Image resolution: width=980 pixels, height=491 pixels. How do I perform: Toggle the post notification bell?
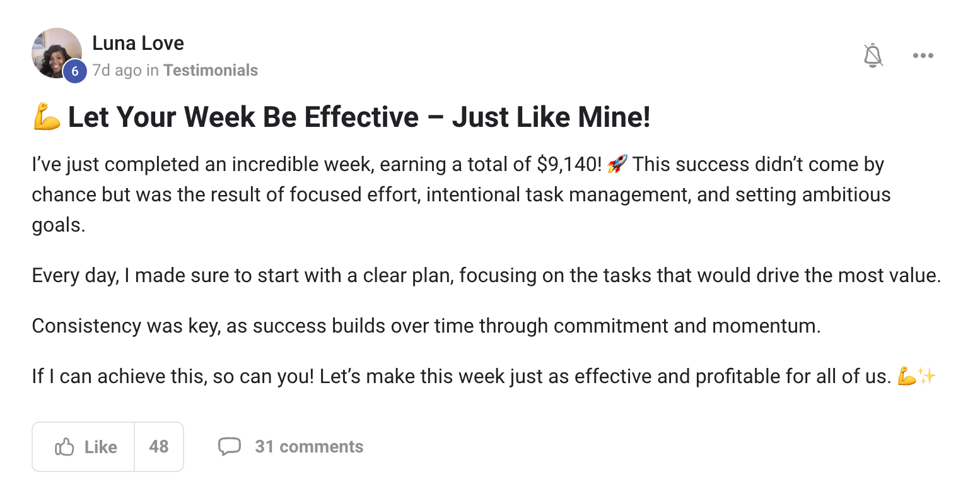point(873,56)
